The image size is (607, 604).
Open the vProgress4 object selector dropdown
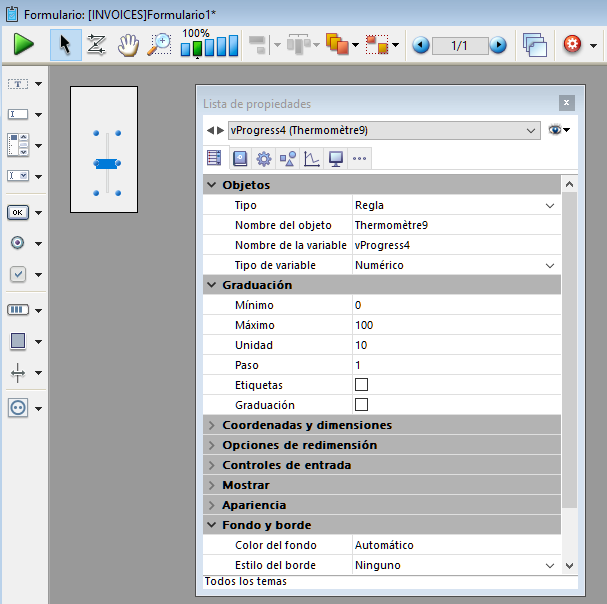click(x=530, y=130)
